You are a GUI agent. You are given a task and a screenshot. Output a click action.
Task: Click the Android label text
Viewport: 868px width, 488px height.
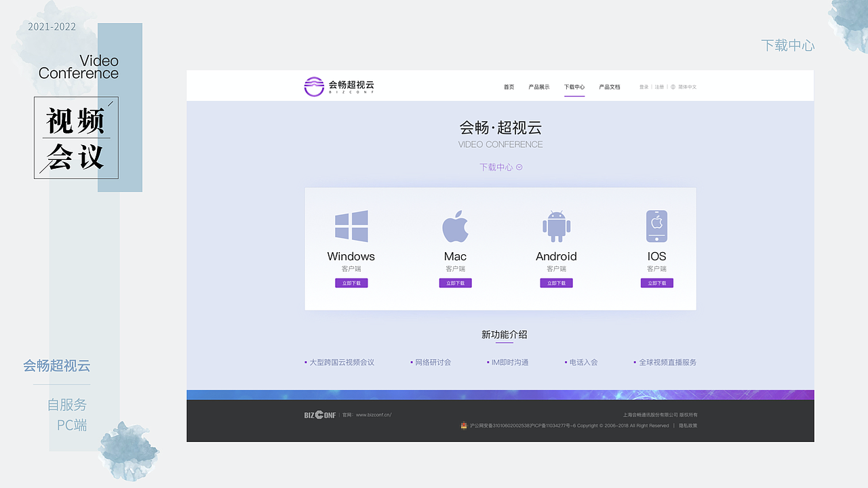tap(556, 256)
